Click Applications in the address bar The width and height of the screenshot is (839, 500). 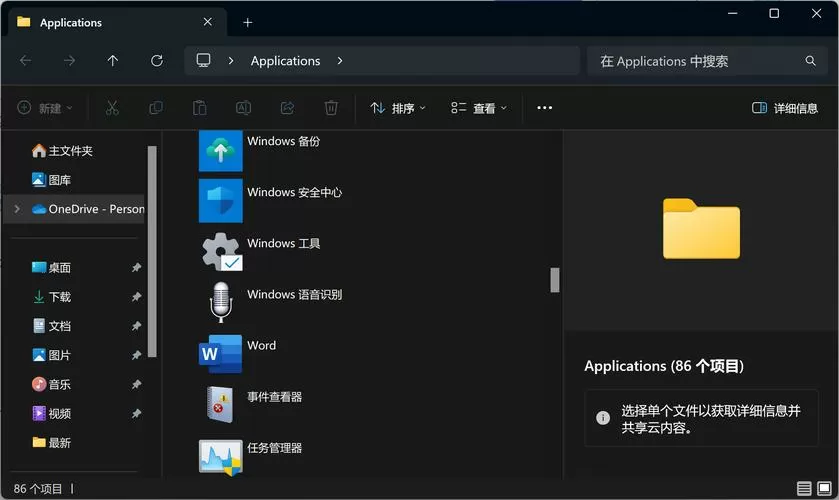pos(285,61)
